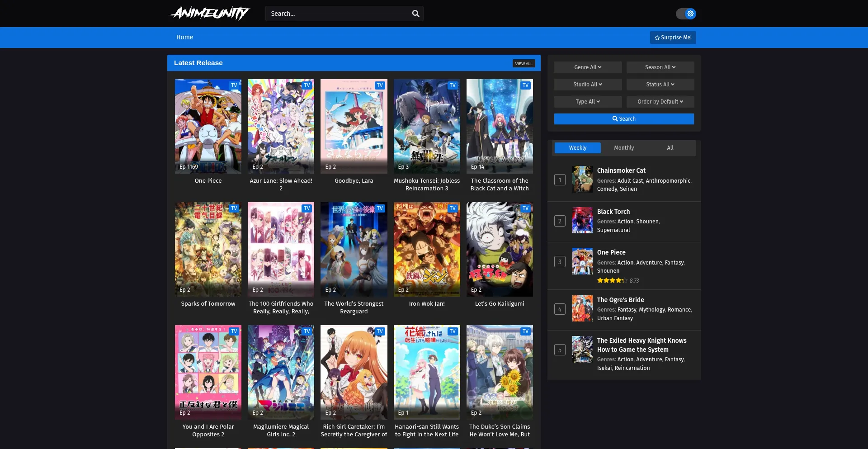Click the Black Torch ranking thumbnail
Viewport: 868px width, 449px height.
click(582, 220)
